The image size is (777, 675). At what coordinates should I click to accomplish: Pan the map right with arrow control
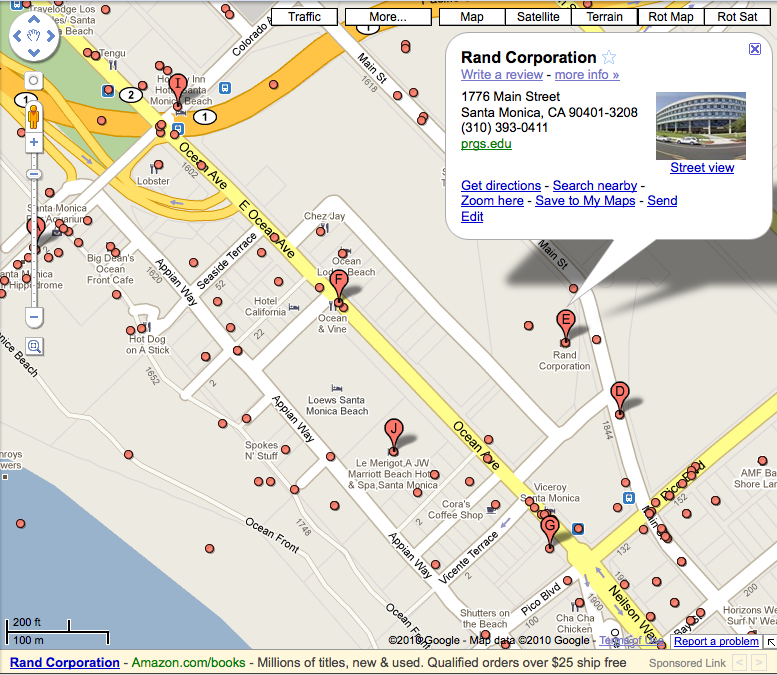click(52, 37)
